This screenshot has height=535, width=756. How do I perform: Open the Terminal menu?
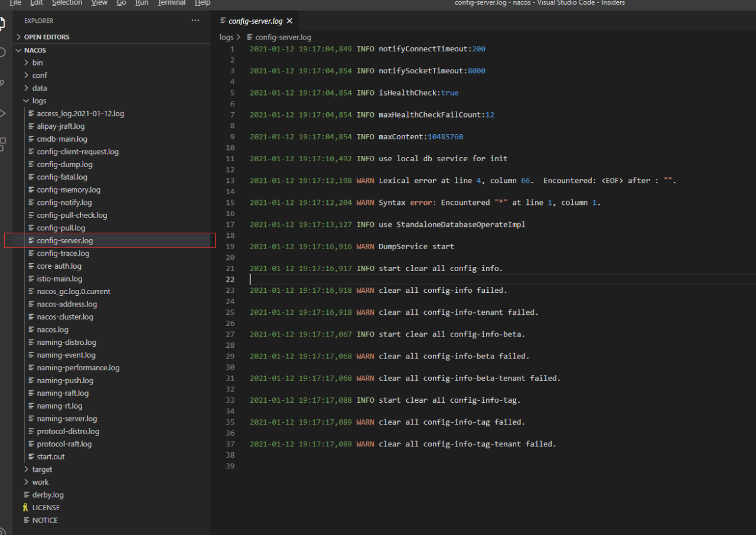[171, 3]
